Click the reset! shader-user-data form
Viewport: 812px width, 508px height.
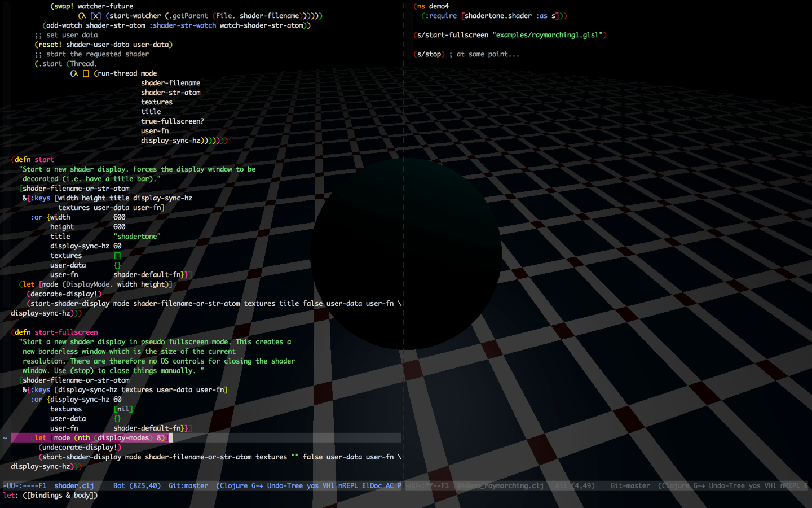tap(104, 45)
